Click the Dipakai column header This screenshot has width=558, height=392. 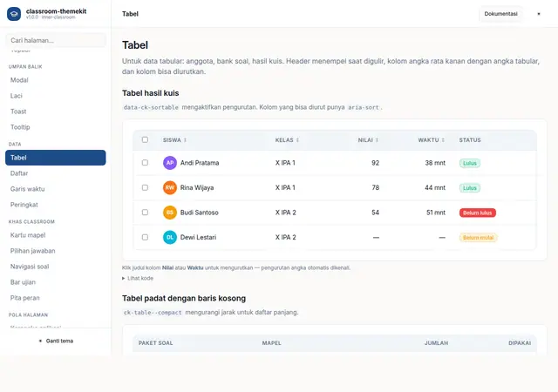click(520, 343)
